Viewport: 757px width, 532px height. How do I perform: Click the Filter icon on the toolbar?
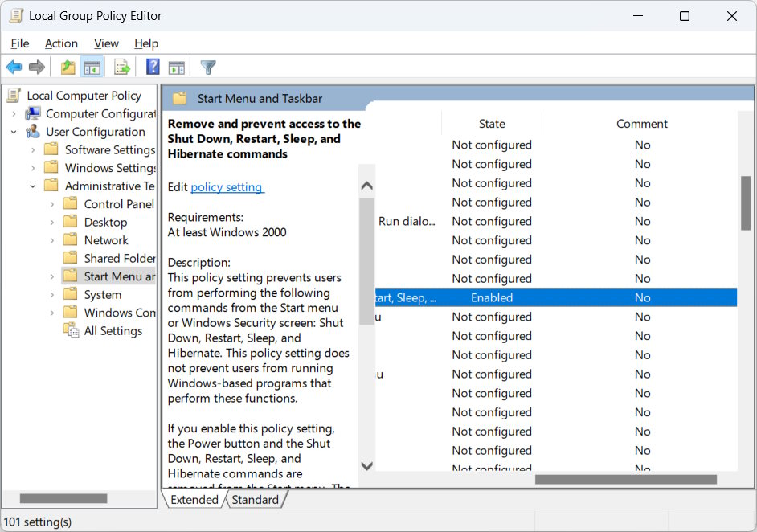click(207, 67)
